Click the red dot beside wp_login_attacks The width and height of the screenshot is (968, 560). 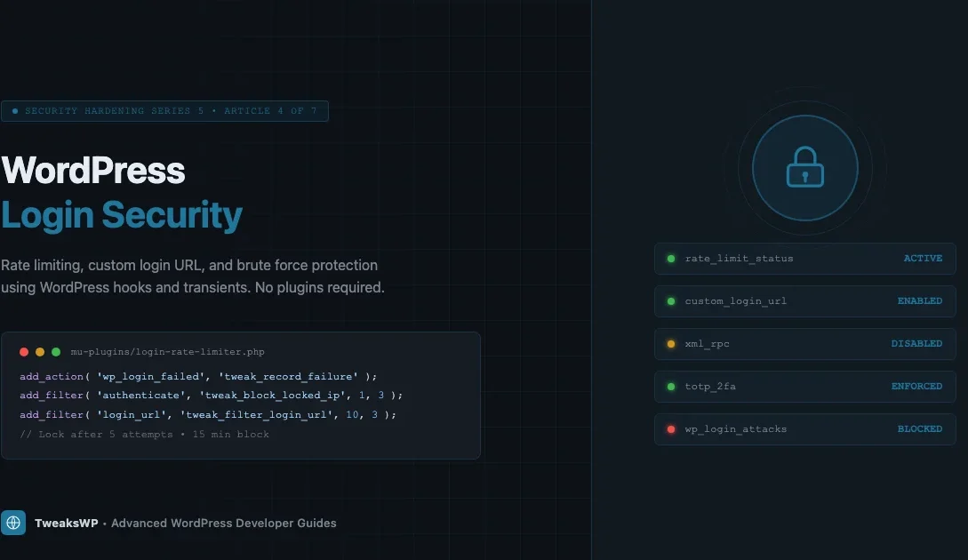point(670,428)
